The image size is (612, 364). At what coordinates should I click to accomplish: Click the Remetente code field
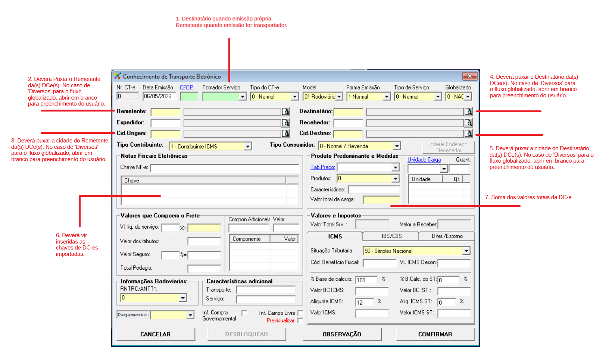click(165, 112)
